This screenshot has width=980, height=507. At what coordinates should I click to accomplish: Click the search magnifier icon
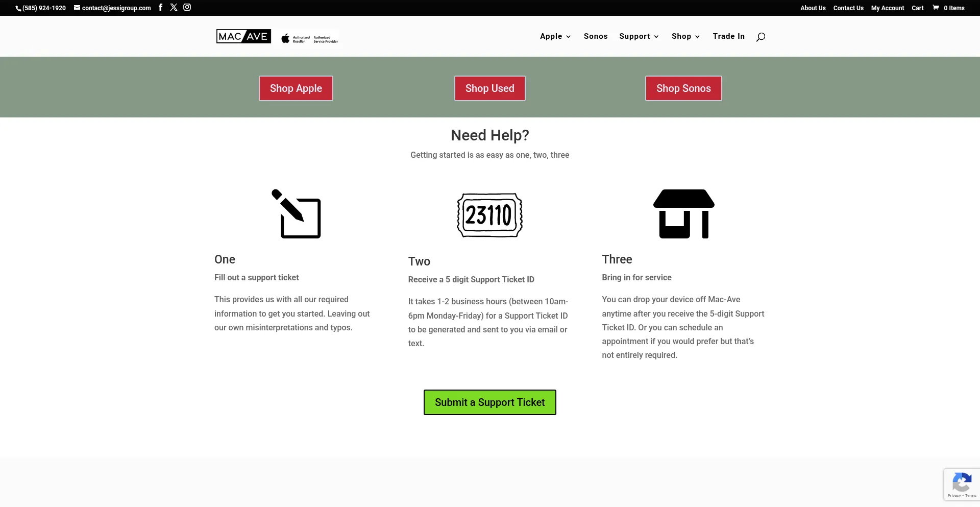click(761, 37)
